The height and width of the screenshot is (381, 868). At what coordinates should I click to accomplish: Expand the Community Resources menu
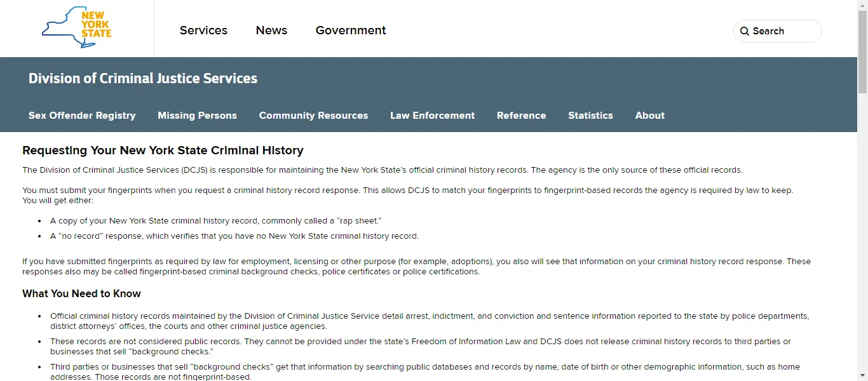point(313,116)
